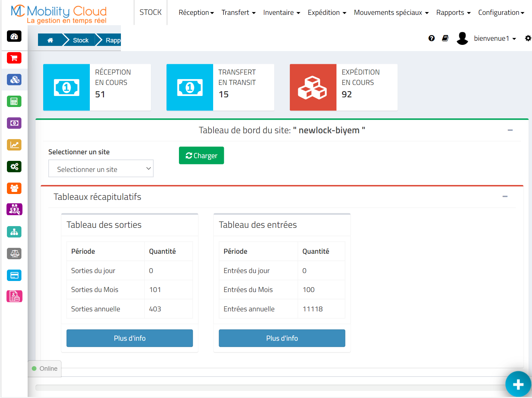
Task: Click the dark green gears sidebar icon
Action: click(x=14, y=167)
